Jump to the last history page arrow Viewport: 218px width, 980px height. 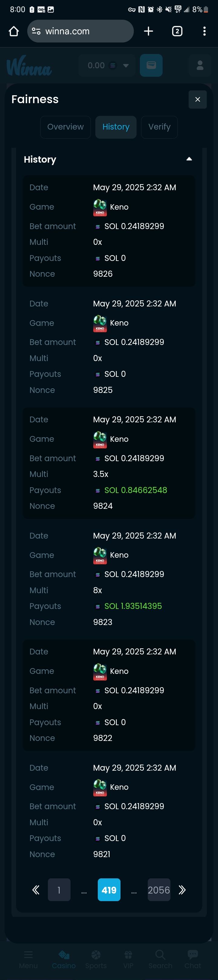coord(182,890)
